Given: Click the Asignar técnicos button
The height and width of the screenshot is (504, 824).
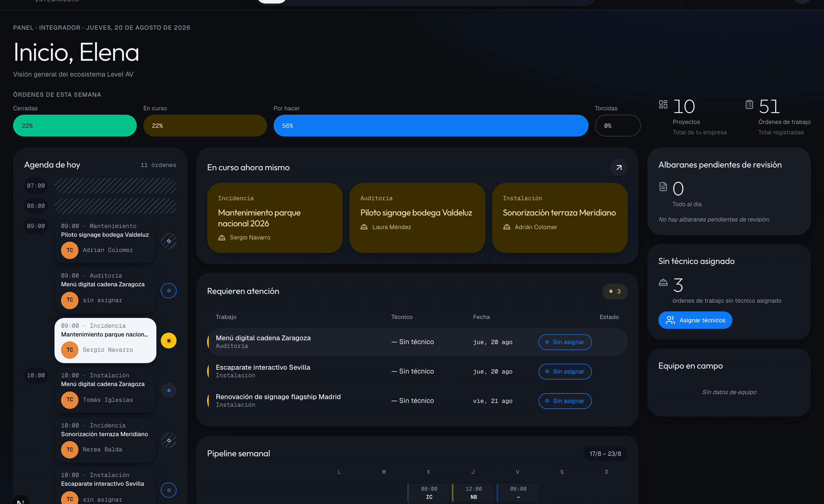Looking at the screenshot, I should (x=695, y=320).
